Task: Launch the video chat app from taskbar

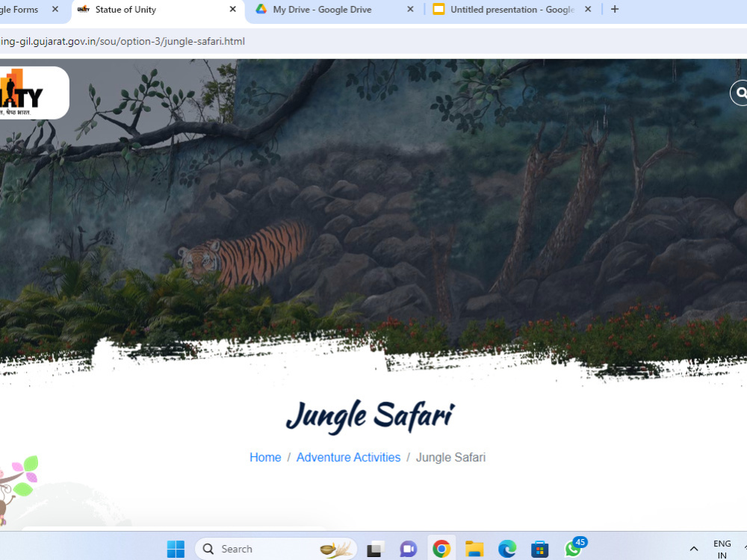Action: coord(409,549)
